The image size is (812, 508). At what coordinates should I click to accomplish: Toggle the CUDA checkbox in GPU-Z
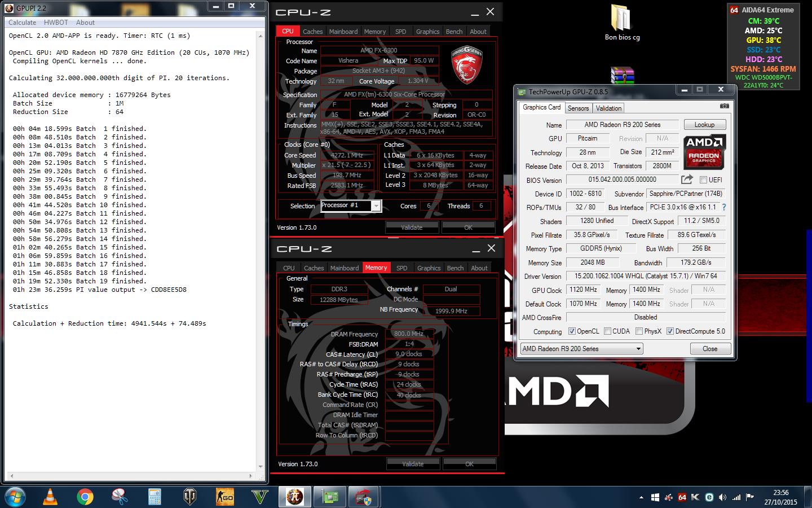click(x=607, y=331)
